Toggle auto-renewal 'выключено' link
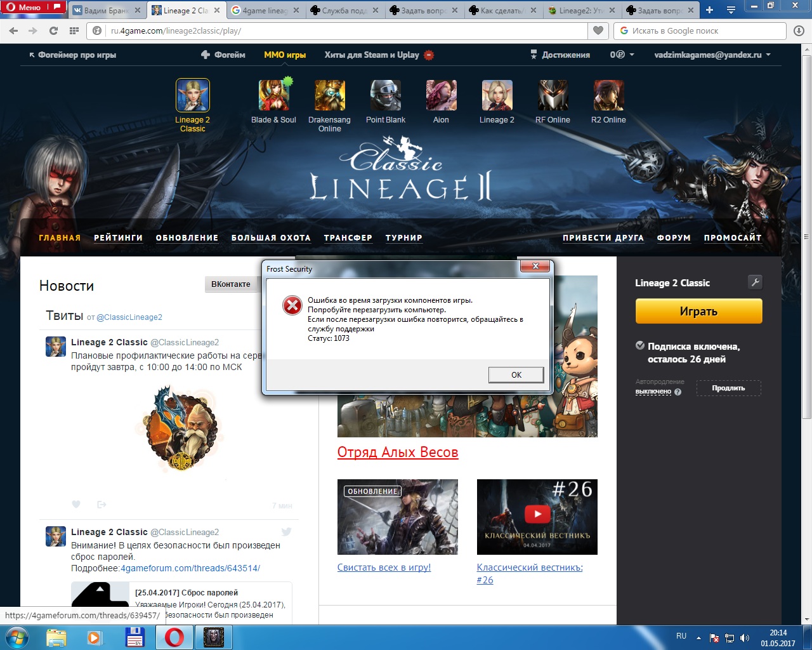 653,392
